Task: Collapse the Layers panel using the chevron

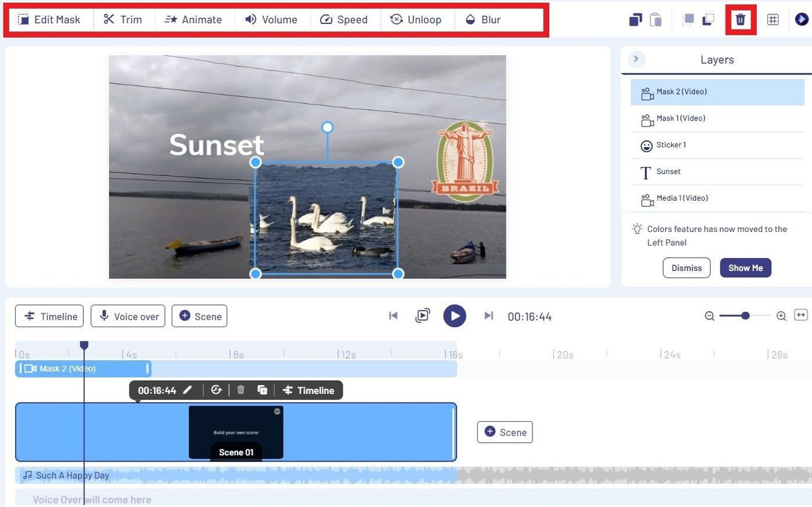Action: [x=636, y=59]
